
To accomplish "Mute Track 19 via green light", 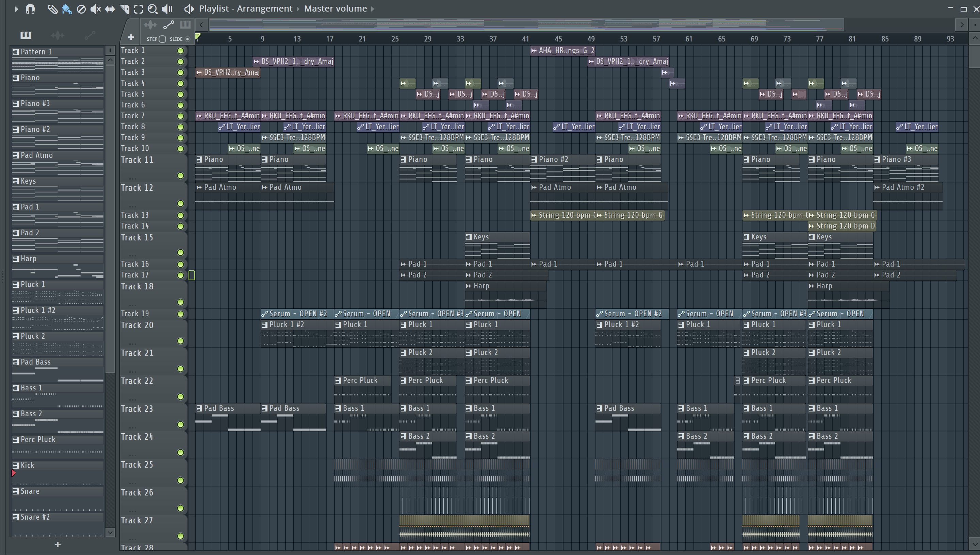I will click(180, 314).
